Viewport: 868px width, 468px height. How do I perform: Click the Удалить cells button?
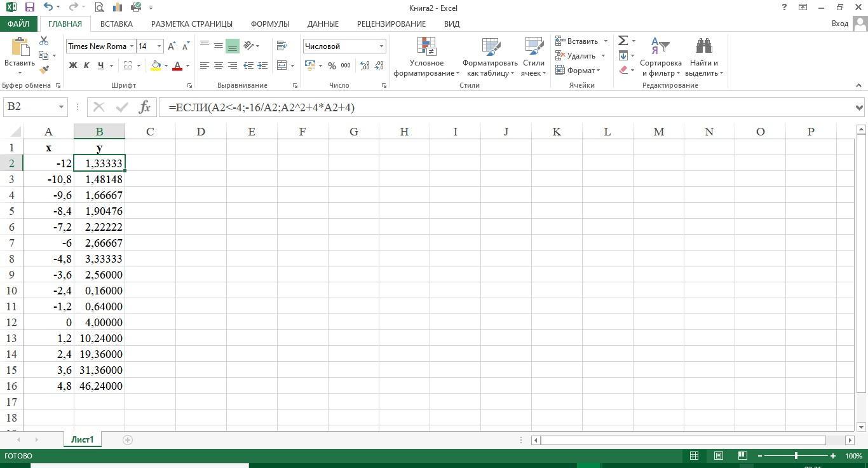[580, 55]
